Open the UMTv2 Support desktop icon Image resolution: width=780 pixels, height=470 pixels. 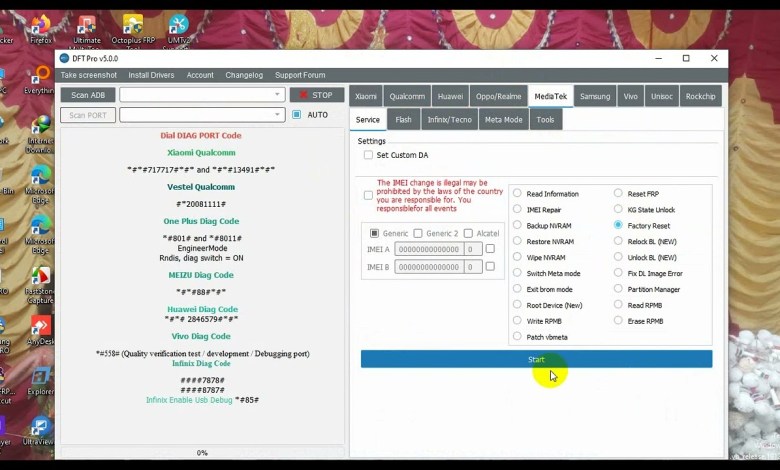tap(178, 27)
